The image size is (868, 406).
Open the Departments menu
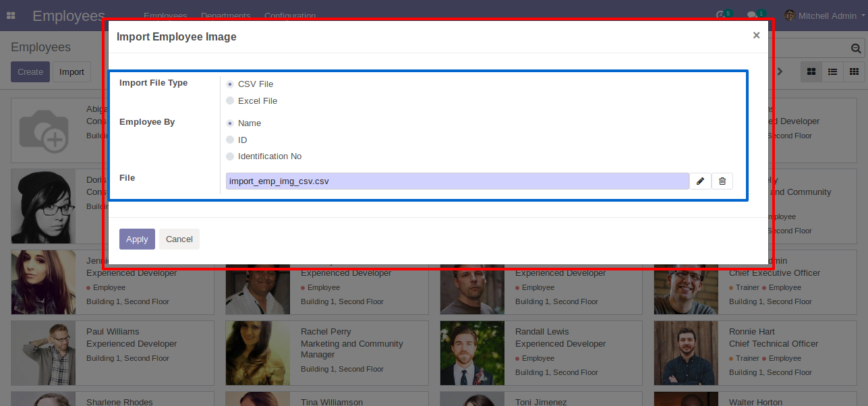coord(226,16)
